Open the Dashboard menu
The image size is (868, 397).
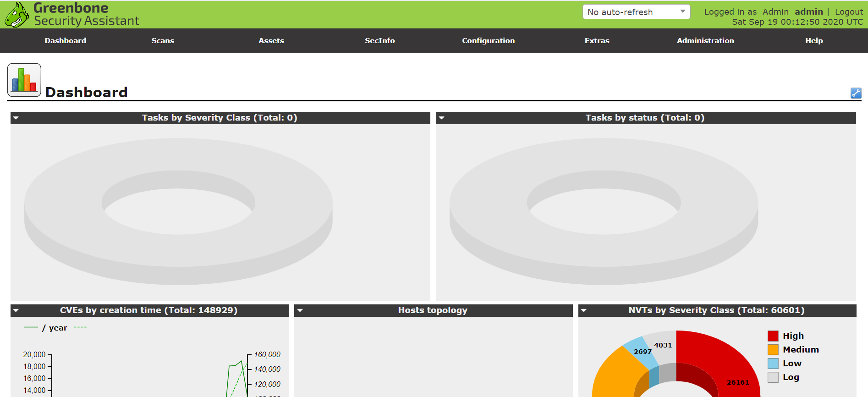(x=66, y=40)
